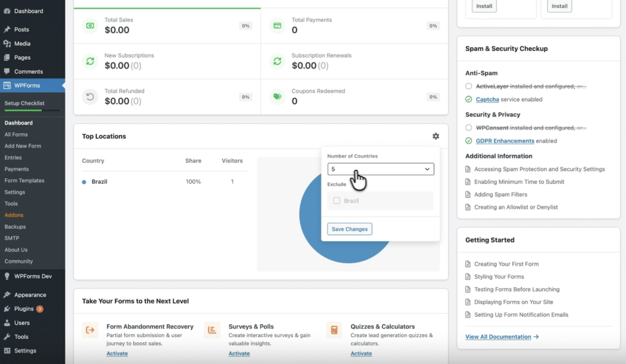Viewport: 626px width, 364px height.
Task: Go to All Forms submenu
Action: pos(16,135)
